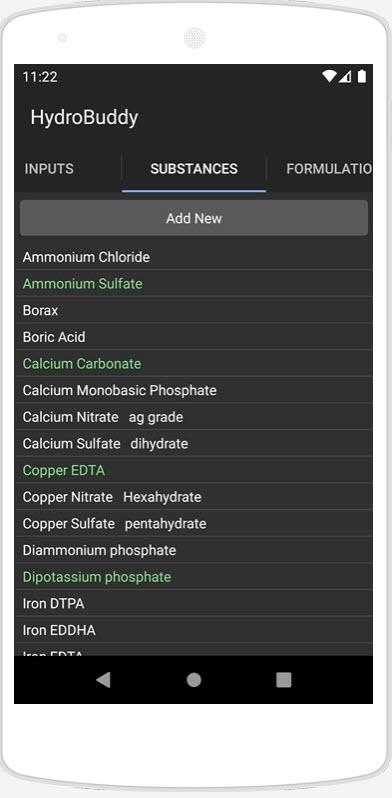
Task: Select Iron EDDHA from the list
Action: tap(194, 630)
